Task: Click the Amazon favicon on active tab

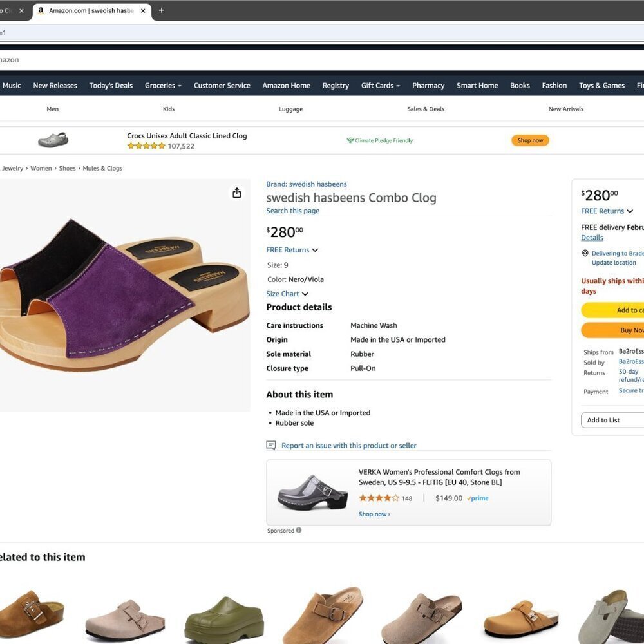Action: pos(41,11)
